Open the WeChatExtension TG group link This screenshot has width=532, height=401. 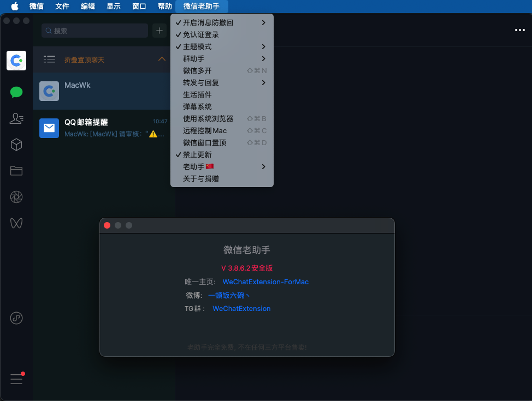pos(241,309)
